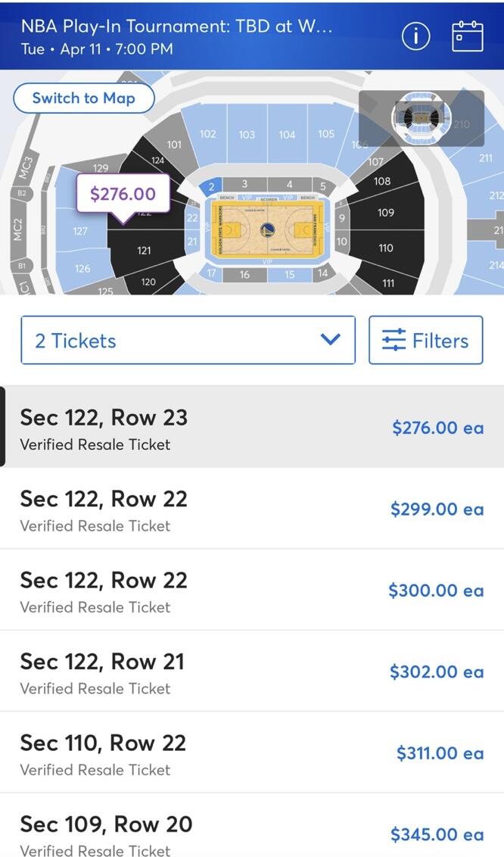The image size is (504, 857).
Task: Tap the arena minimap thumbnail
Action: tap(421, 117)
